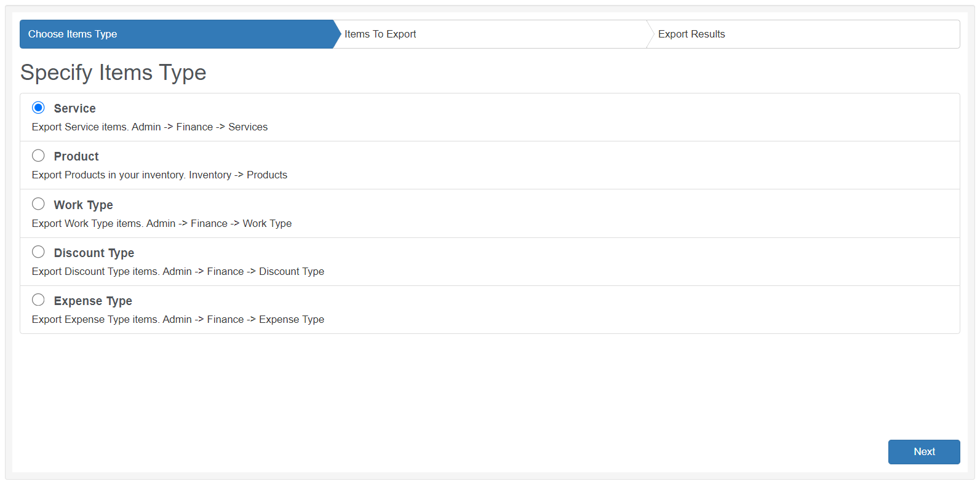Click the Specify Items Type heading
The height and width of the screenshot is (484, 980).
pos(113,73)
